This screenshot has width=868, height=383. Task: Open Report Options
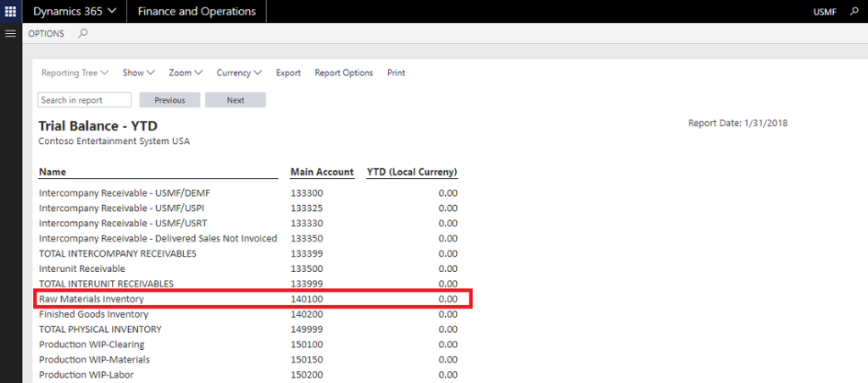[x=343, y=73]
